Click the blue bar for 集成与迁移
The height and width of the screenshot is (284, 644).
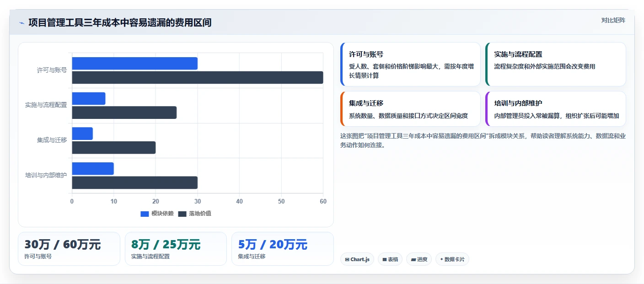(82, 134)
